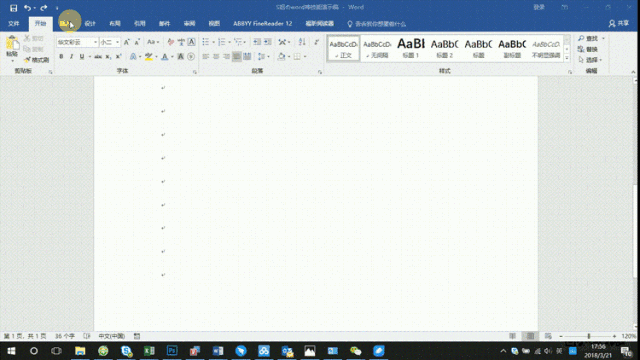Screen dimensions: 640x360
Task: Open the font size dropdown
Action: pyautogui.click(x=117, y=42)
